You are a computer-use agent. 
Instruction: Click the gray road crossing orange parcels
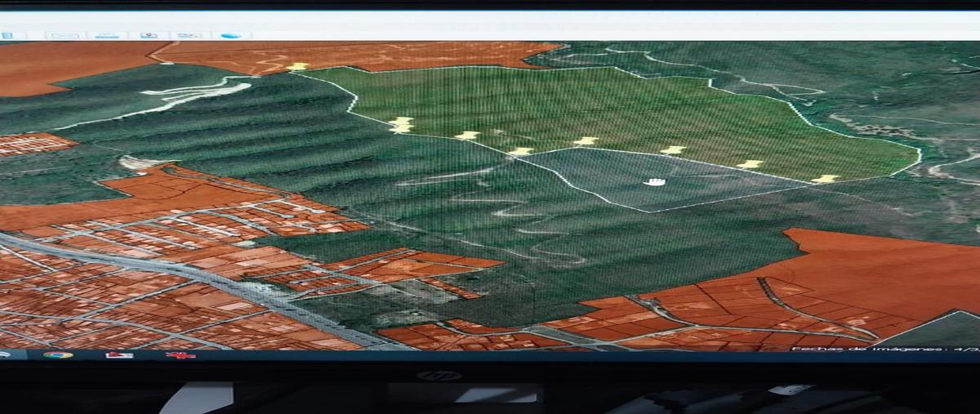[196, 278]
